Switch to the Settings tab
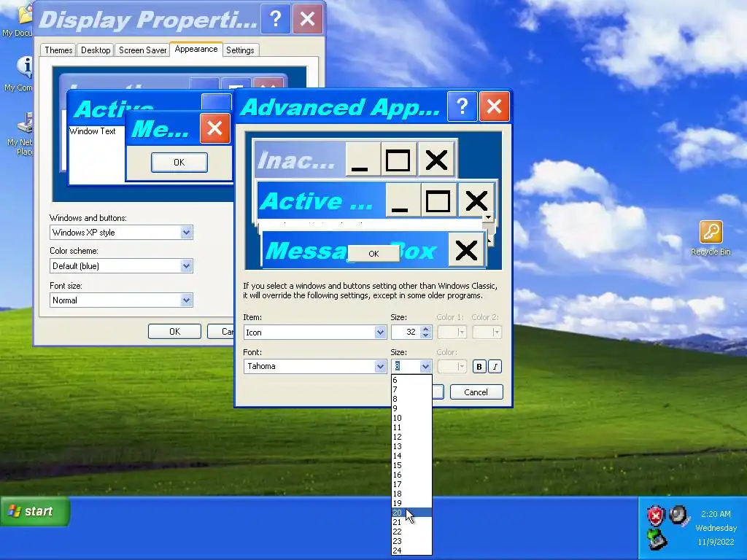This screenshot has width=747, height=560. click(x=240, y=50)
